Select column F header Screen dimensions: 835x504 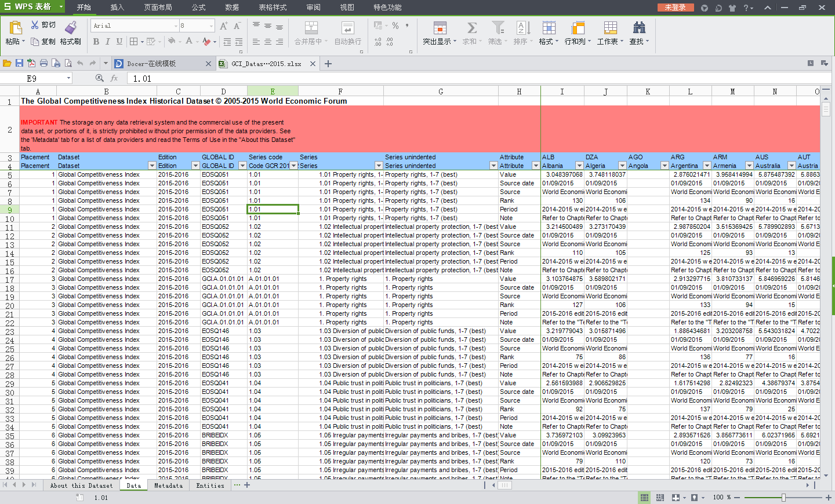(x=340, y=91)
